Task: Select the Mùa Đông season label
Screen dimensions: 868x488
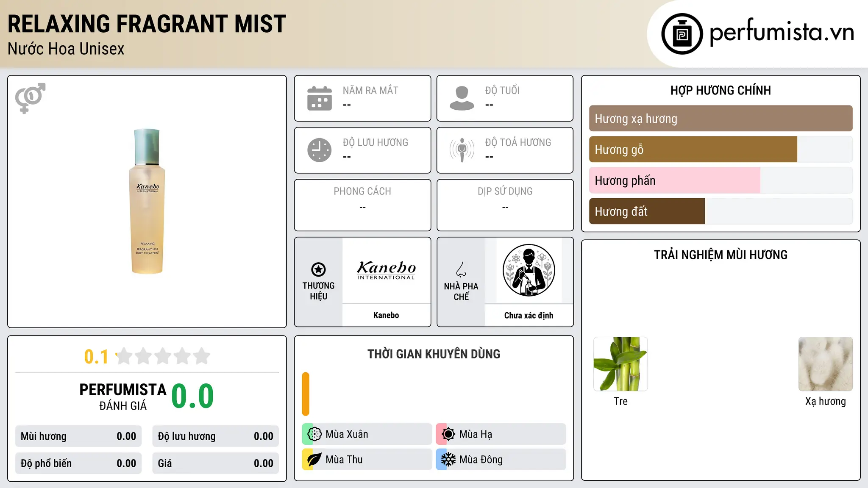Action: tap(481, 460)
